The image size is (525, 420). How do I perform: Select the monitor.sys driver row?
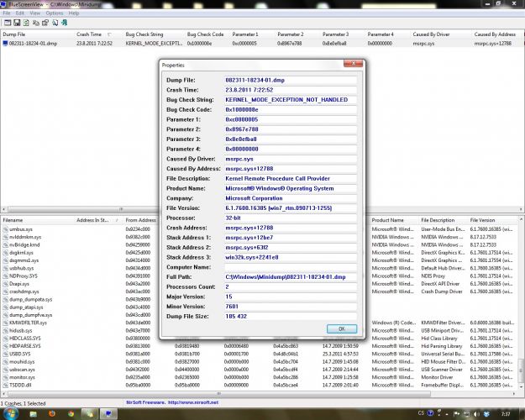pyautogui.click(x=260, y=377)
